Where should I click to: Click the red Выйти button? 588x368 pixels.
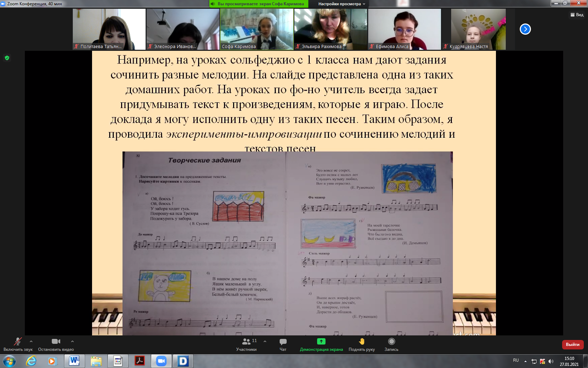click(x=573, y=345)
